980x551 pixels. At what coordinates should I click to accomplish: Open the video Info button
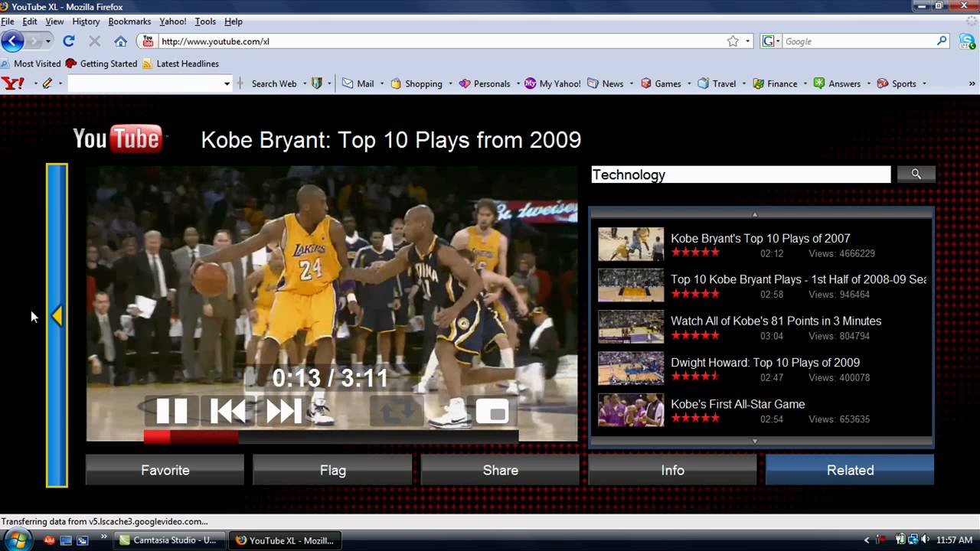pos(672,470)
